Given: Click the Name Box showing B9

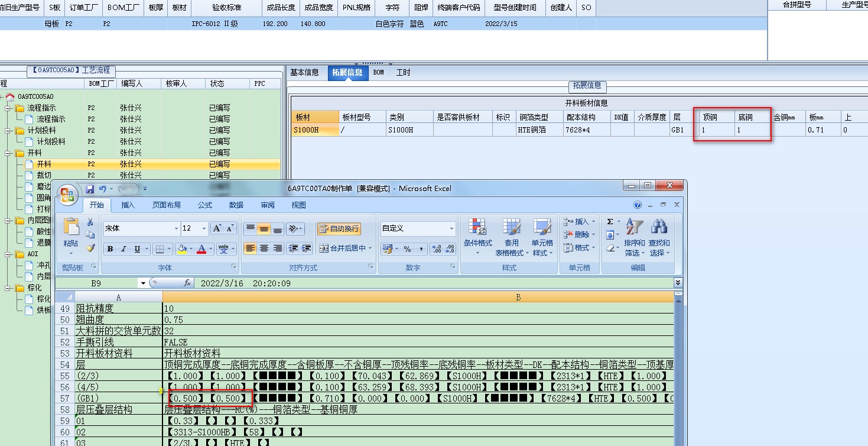Looking at the screenshot, I should click(x=97, y=283).
